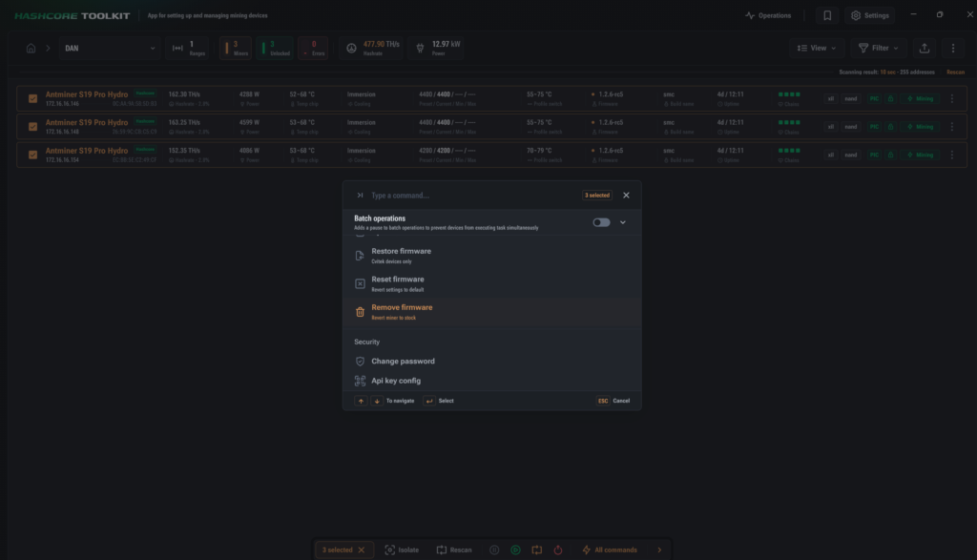
Task: Click the red power reboot icon
Action: [557, 550]
